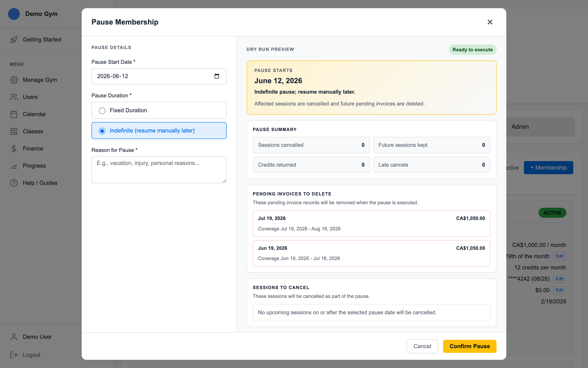Click the Users people icon

[14, 97]
